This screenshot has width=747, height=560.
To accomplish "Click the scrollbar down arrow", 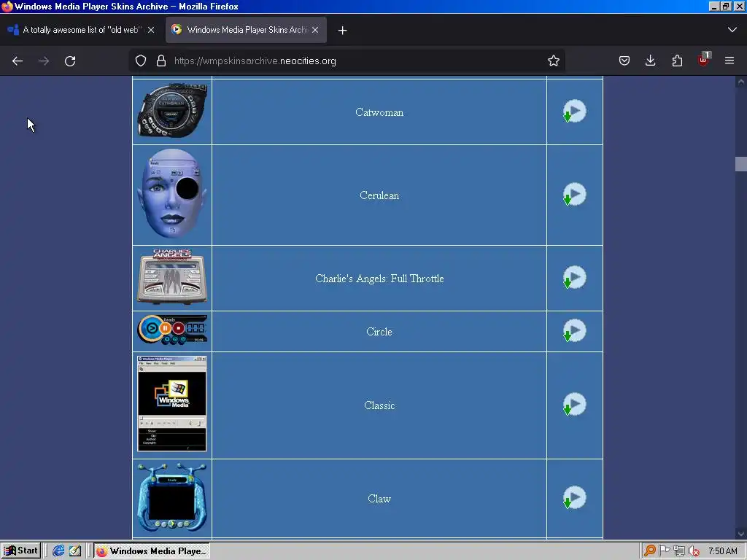I will coord(741,534).
